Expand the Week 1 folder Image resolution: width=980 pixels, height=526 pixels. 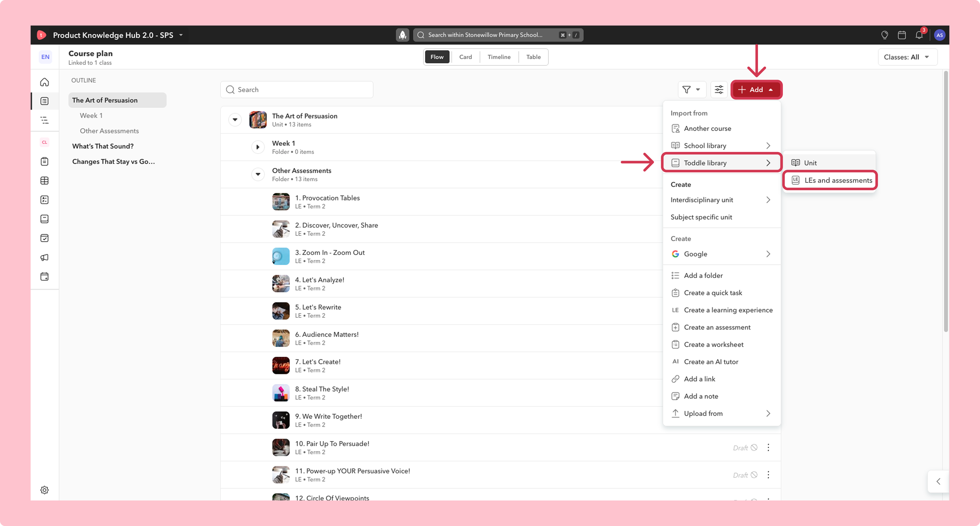click(258, 147)
